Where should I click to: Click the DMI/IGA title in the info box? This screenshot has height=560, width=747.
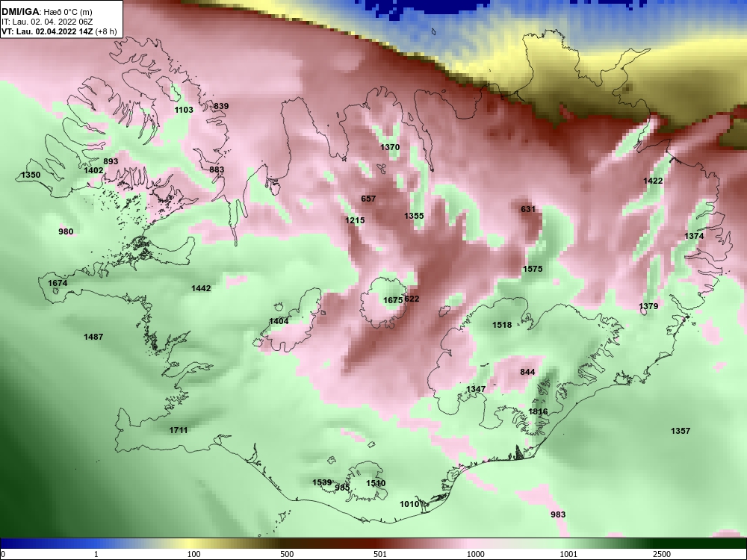[x=21, y=11]
